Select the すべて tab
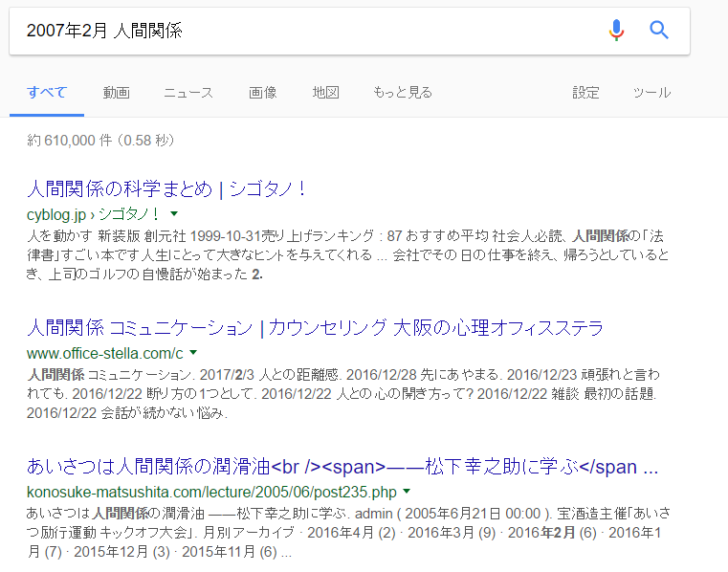 pos(47,93)
